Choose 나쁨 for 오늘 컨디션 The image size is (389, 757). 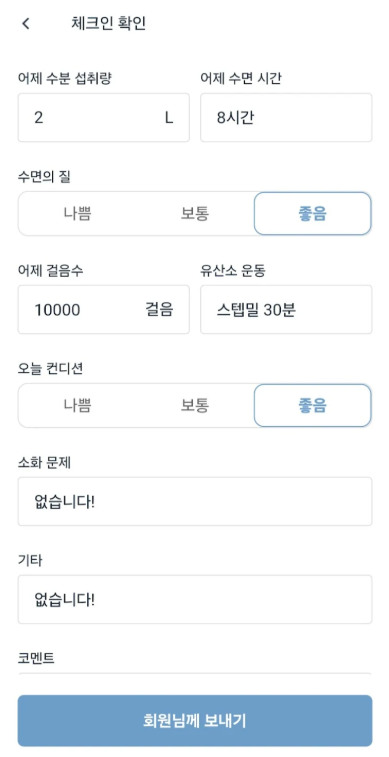pyautogui.click(x=77, y=406)
